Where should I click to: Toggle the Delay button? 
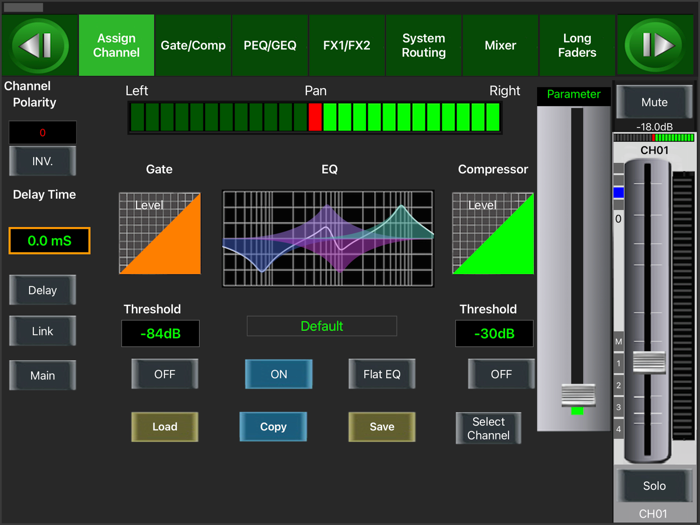coord(42,290)
